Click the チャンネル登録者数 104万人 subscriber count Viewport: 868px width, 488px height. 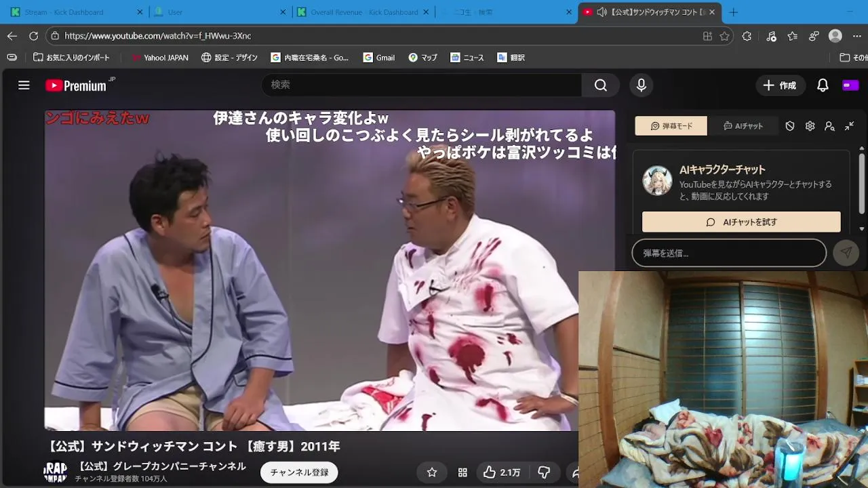(x=121, y=479)
